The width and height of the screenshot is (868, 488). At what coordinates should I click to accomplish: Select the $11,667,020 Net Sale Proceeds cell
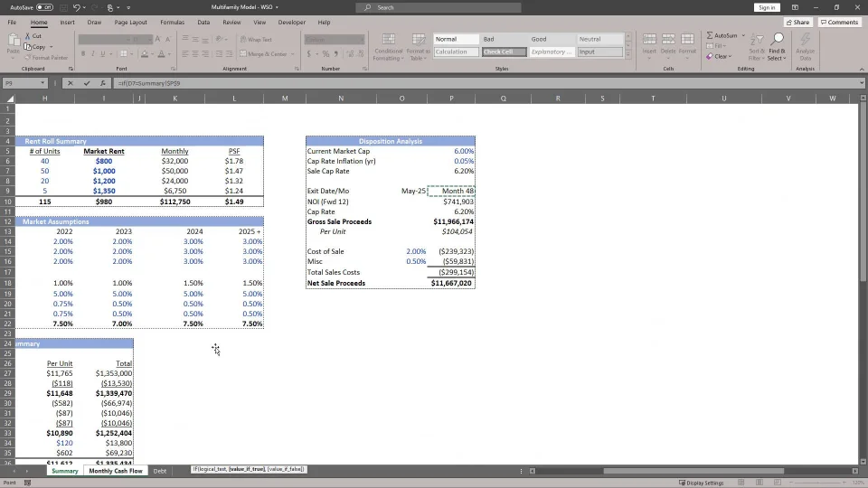click(452, 283)
